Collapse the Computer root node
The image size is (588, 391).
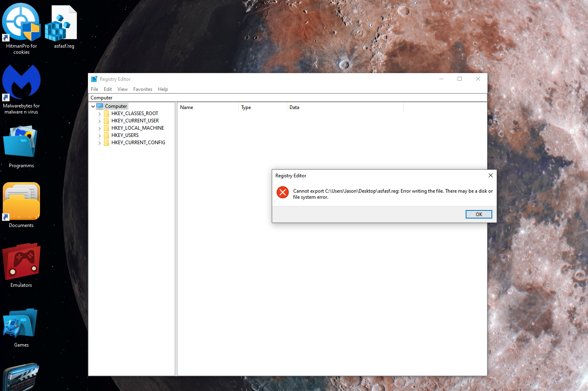(x=93, y=106)
